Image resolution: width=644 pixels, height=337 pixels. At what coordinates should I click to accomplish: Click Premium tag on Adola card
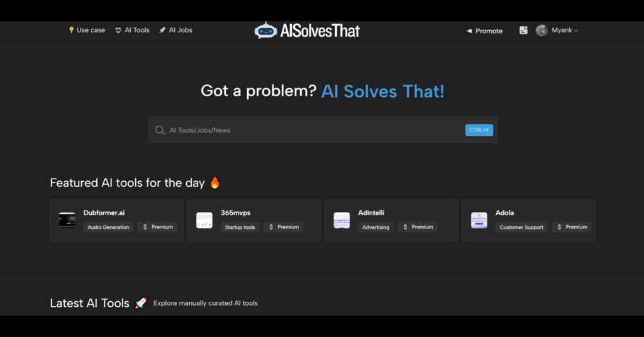572,227
